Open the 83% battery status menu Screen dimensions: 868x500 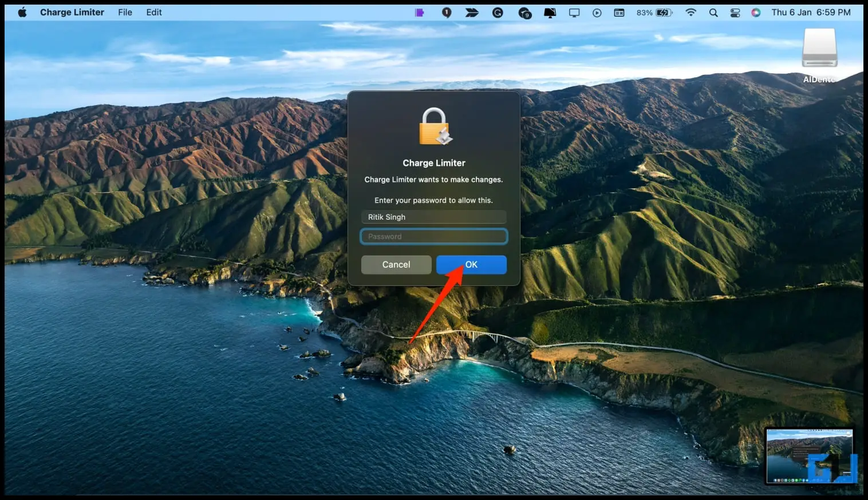pyautogui.click(x=654, y=13)
